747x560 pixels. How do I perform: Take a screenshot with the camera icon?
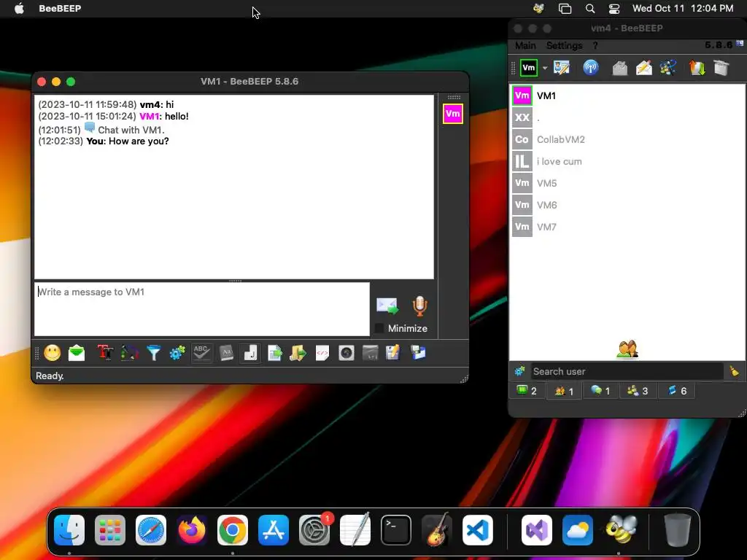347,353
